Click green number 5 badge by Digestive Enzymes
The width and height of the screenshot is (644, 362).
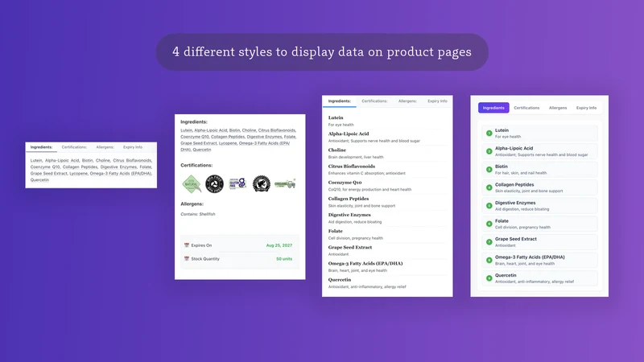click(x=489, y=206)
